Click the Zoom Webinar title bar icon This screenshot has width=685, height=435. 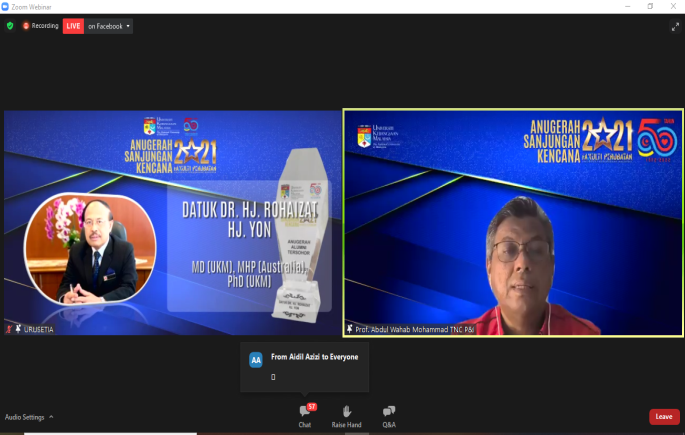click(6, 6)
